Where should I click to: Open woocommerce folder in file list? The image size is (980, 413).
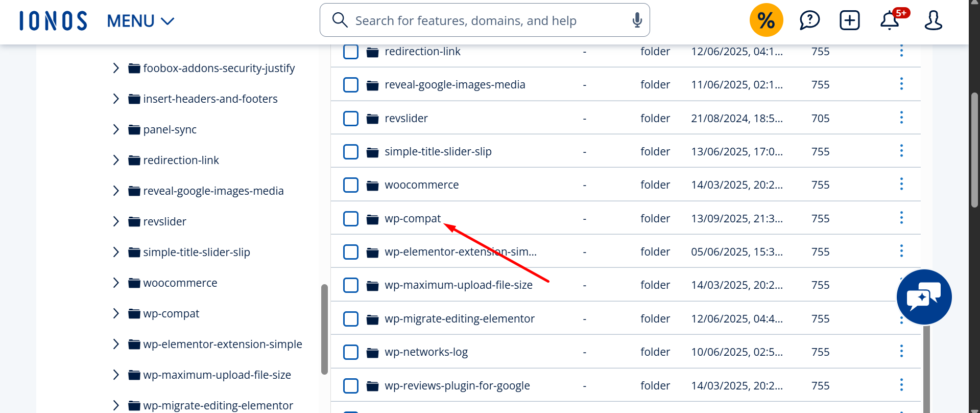[422, 185]
